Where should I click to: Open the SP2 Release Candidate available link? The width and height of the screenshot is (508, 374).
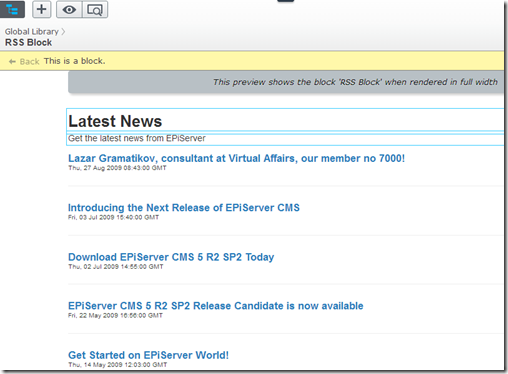pyautogui.click(x=216, y=306)
